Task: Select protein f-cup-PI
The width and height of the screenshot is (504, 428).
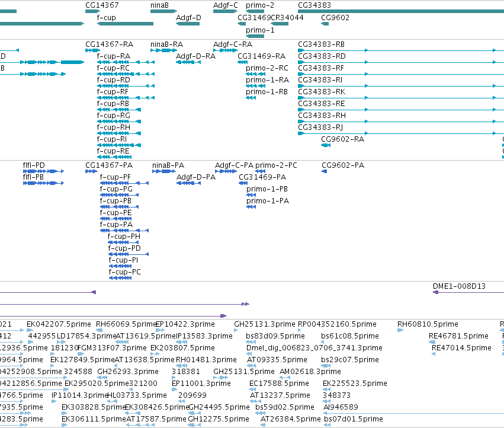Action: coord(123,260)
